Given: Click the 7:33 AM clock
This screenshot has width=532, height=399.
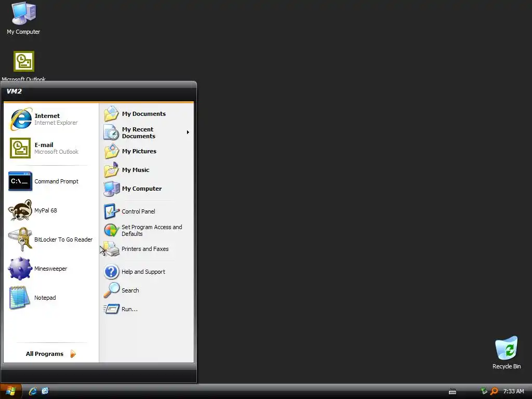Looking at the screenshot, I should point(513,391).
